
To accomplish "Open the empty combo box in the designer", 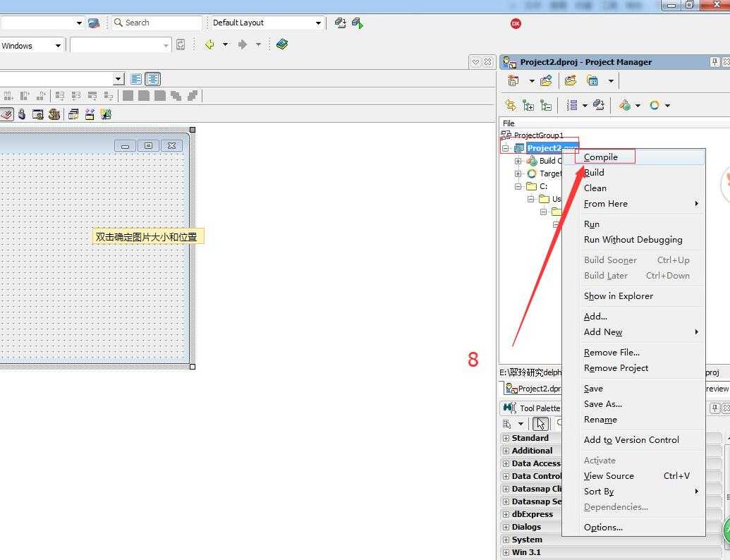I will [118, 79].
